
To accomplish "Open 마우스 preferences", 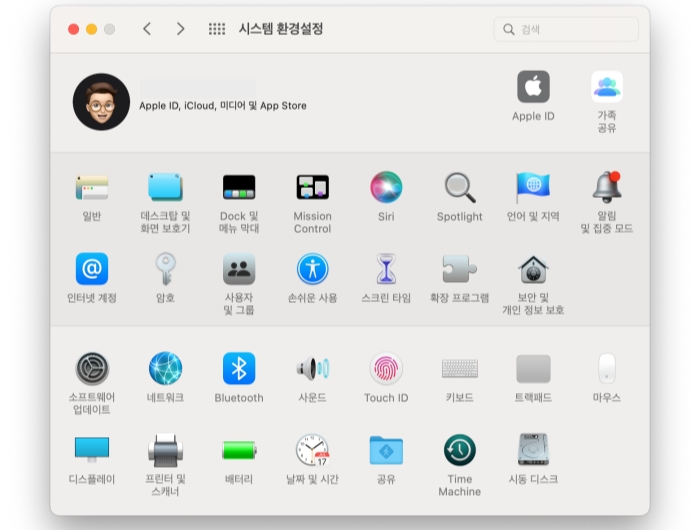I will (x=607, y=368).
